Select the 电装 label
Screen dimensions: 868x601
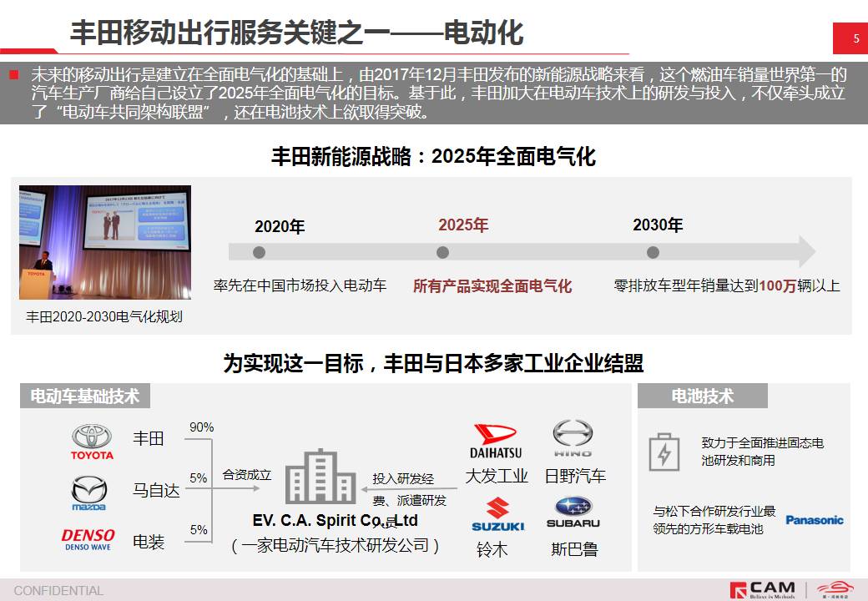(x=149, y=541)
